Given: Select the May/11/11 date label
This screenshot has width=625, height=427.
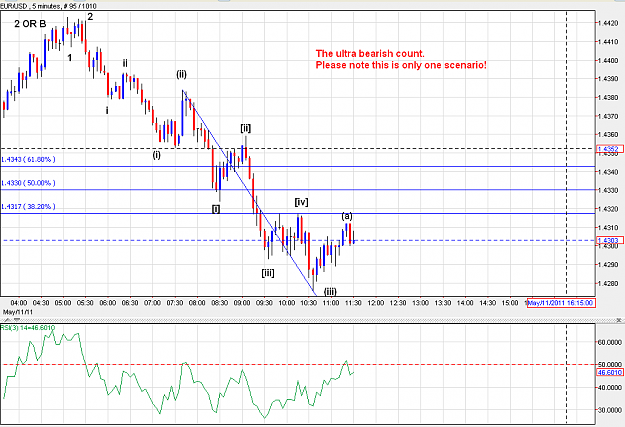Looking at the screenshot, I should point(18,312).
